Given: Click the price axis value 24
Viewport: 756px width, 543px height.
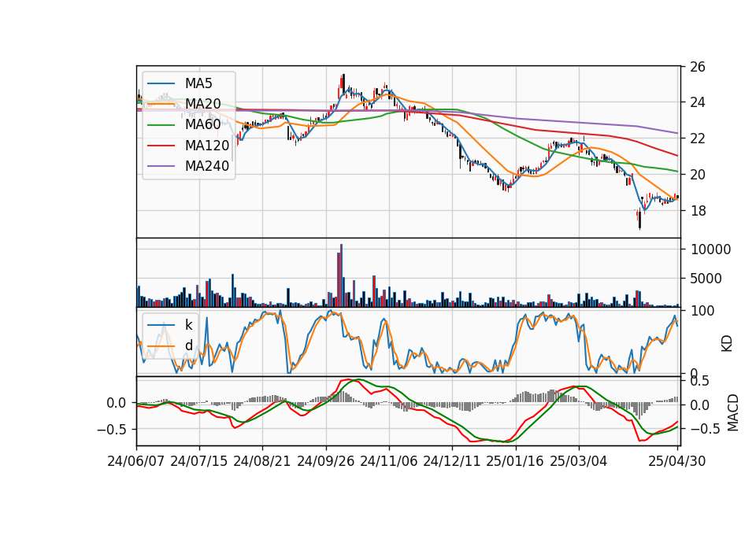Looking at the screenshot, I should pos(697,102).
